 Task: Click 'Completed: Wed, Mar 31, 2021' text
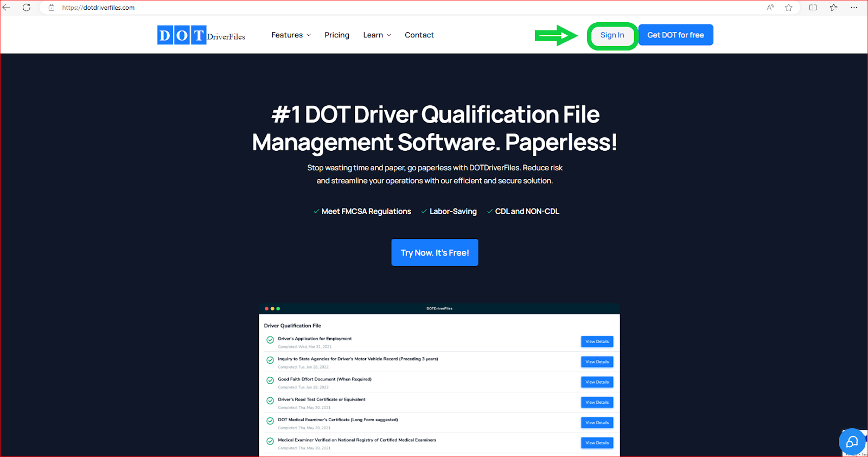305,347
